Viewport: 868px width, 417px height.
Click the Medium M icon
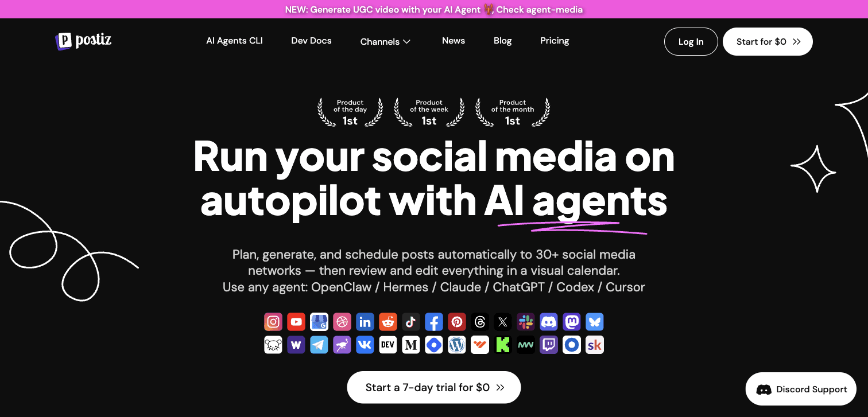[411, 345]
